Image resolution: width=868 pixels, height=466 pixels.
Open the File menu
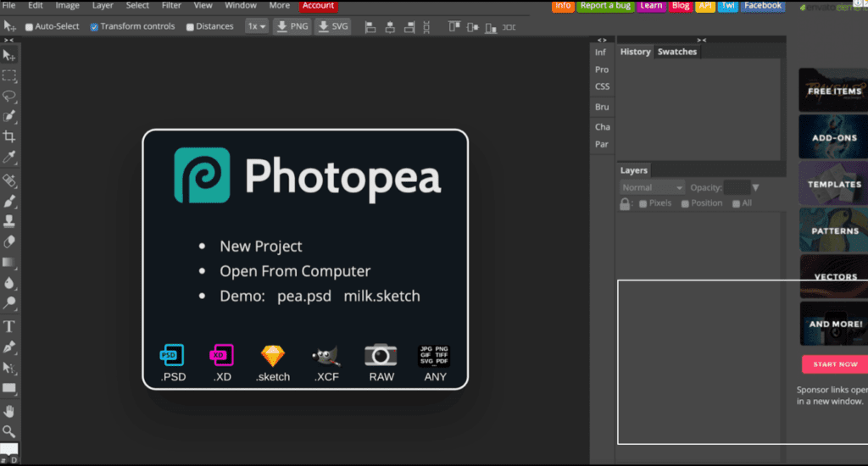(8, 6)
